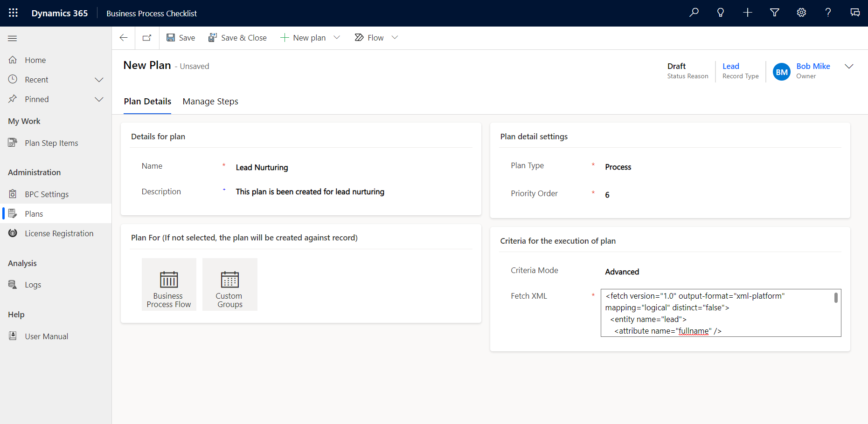This screenshot has width=868, height=424.
Task: Open BPC Settings in sidebar
Action: click(x=47, y=194)
